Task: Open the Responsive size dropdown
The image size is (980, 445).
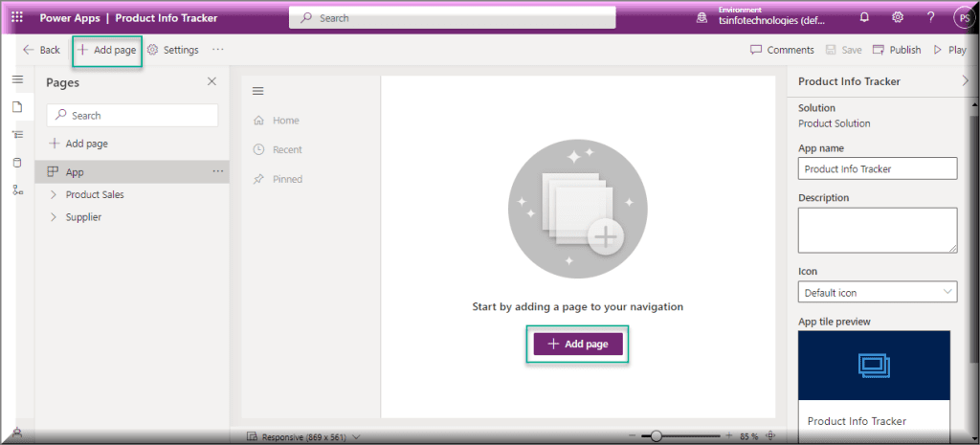Action: tap(303, 437)
